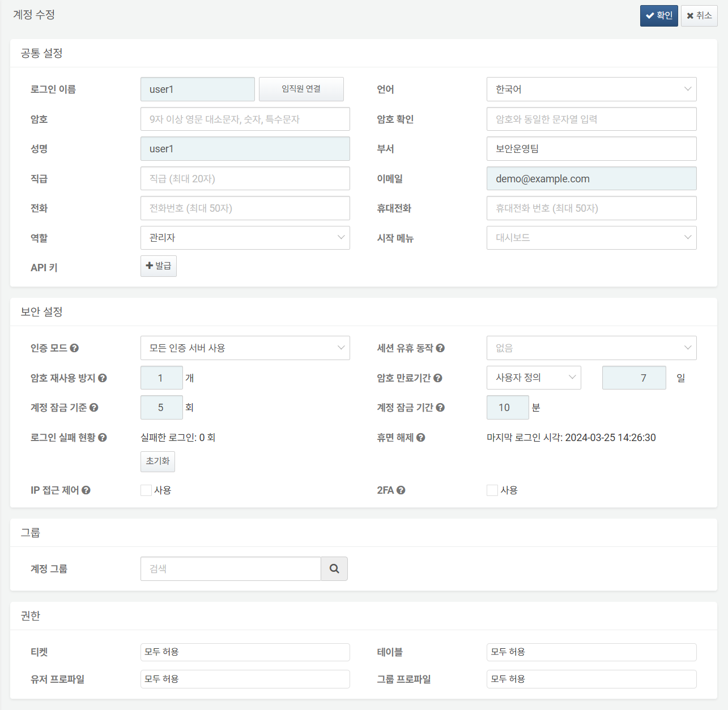Screen dimensions: 728x710
Task: Focus the 직급 input field
Action: [245, 178]
